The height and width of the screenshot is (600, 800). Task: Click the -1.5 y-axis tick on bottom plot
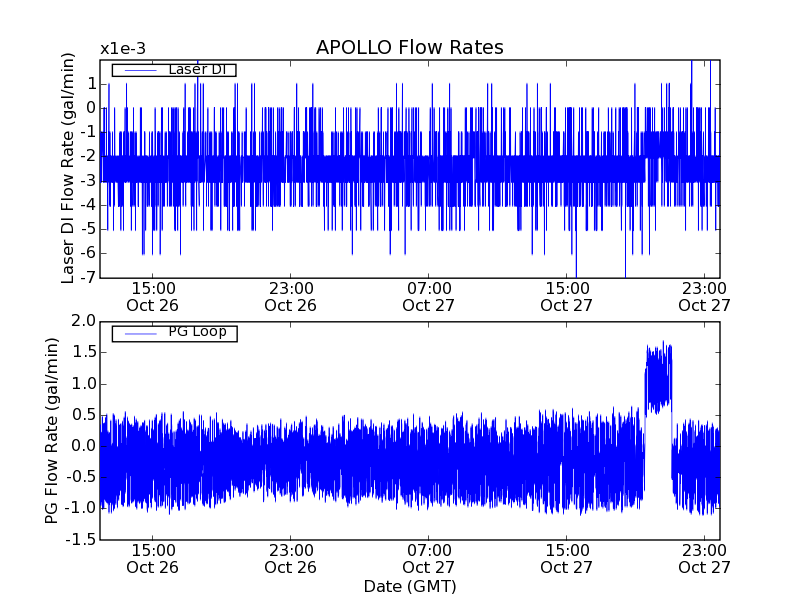[x=81, y=540]
